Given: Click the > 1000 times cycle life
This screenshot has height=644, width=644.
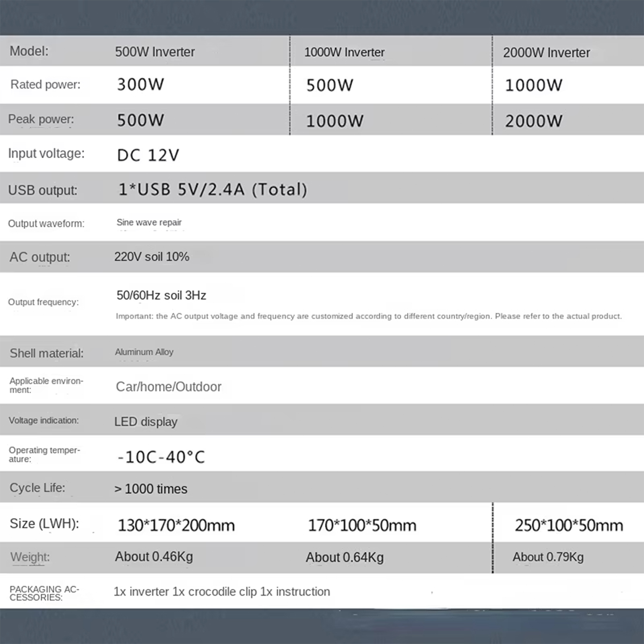Looking at the screenshot, I should coord(151,489).
